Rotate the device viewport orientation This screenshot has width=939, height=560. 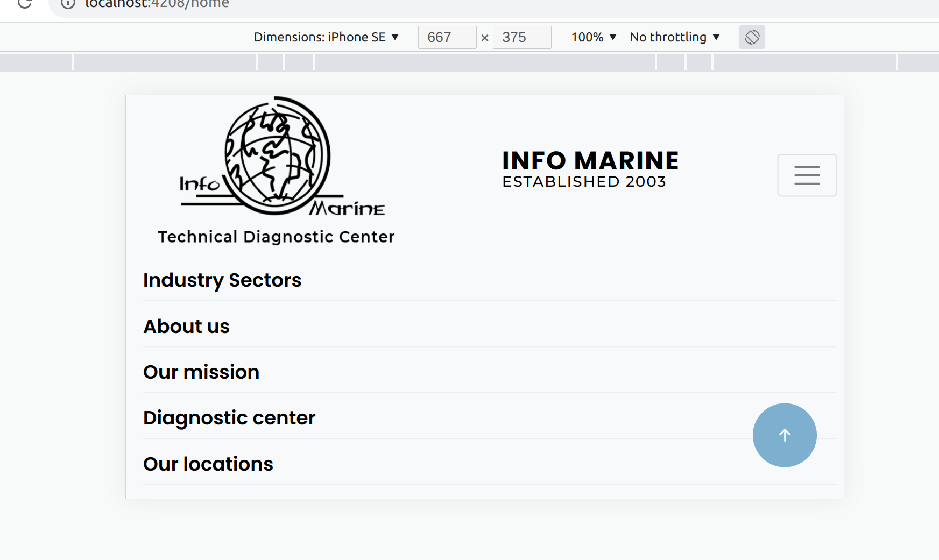tap(752, 37)
